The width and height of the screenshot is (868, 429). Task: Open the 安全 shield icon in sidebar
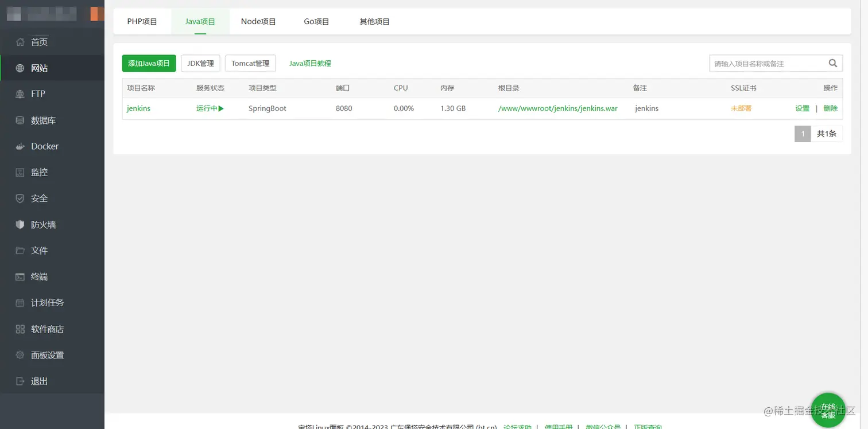coord(20,198)
